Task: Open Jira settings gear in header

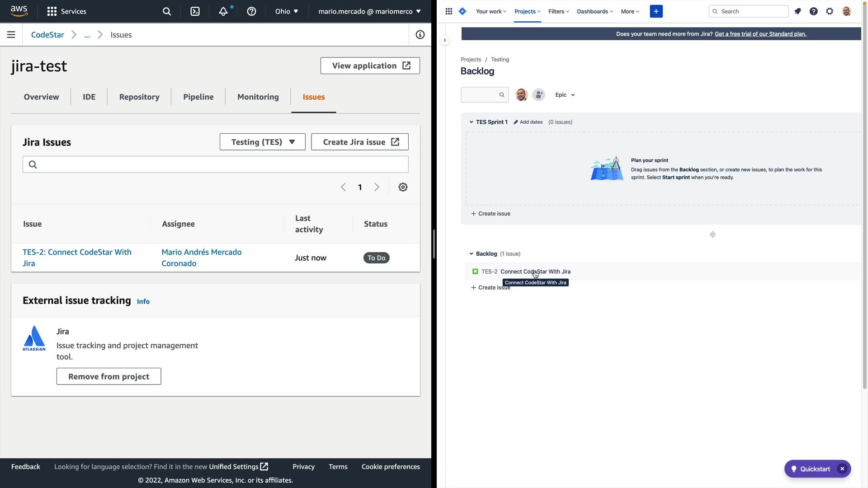Action: [x=830, y=11]
